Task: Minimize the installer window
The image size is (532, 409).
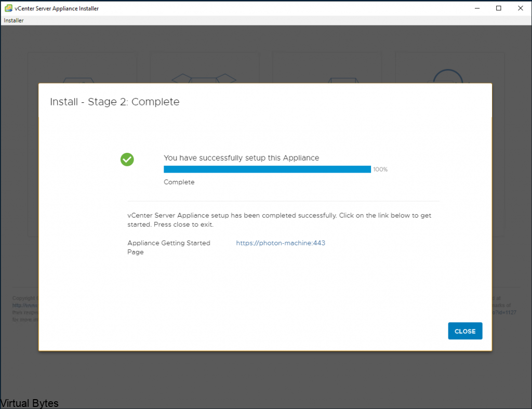Action: [x=477, y=8]
